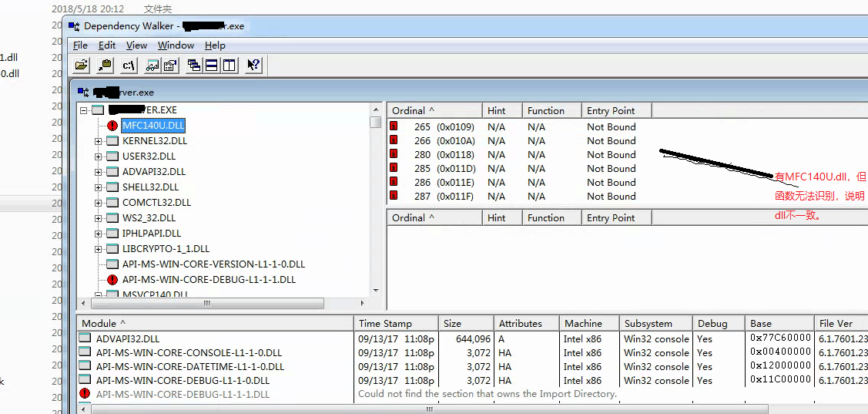Click red icon of ordinal 266 row

[394, 140]
